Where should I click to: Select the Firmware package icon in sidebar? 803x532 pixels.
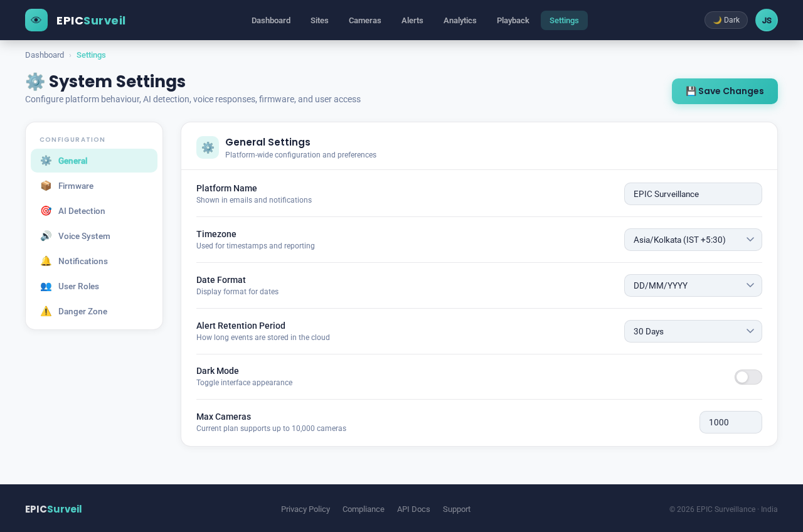click(x=46, y=186)
